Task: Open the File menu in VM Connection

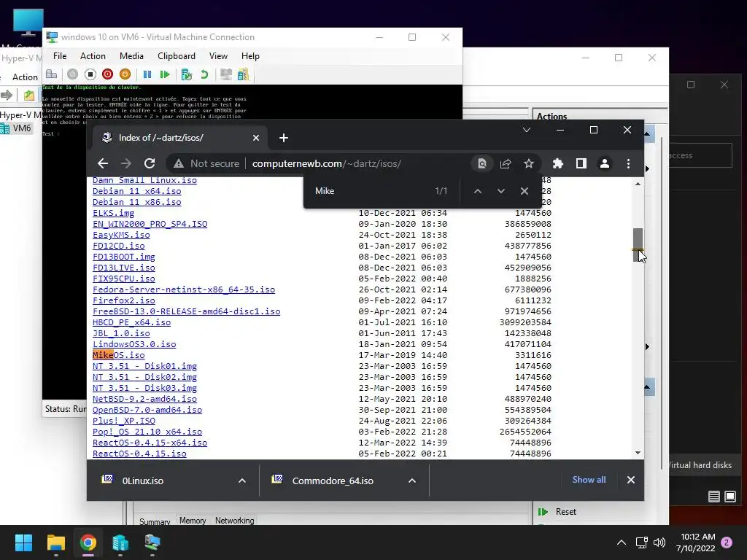Action: (60, 56)
